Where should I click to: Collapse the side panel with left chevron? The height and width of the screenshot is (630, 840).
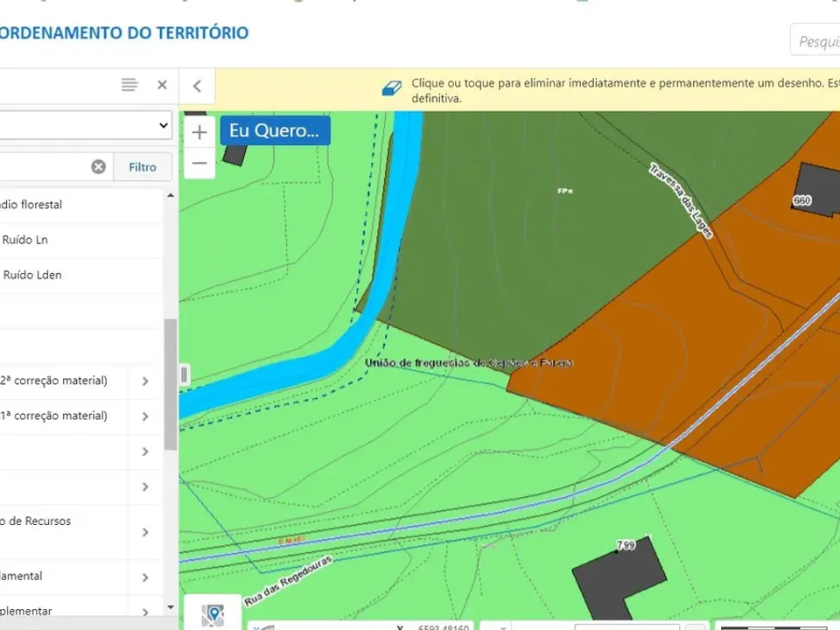point(197,86)
